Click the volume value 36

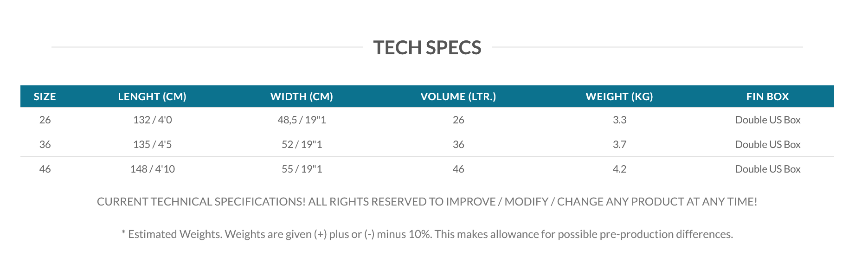coord(458,144)
